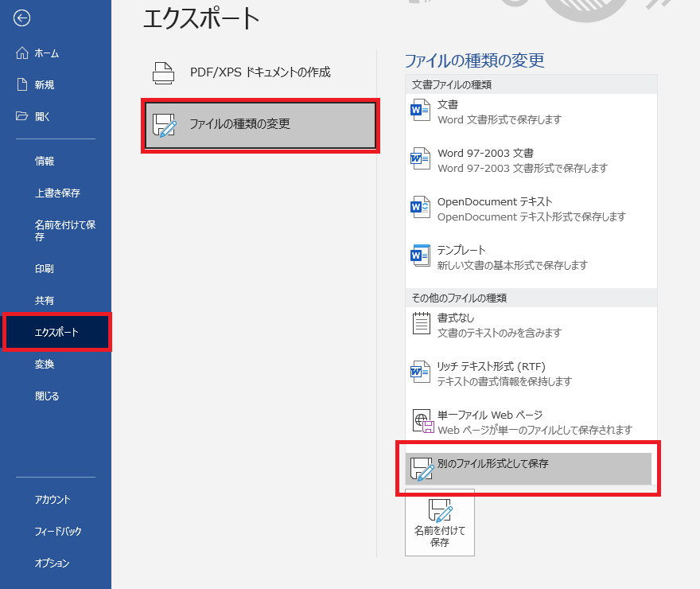Open the 共有 page

pos(56,301)
